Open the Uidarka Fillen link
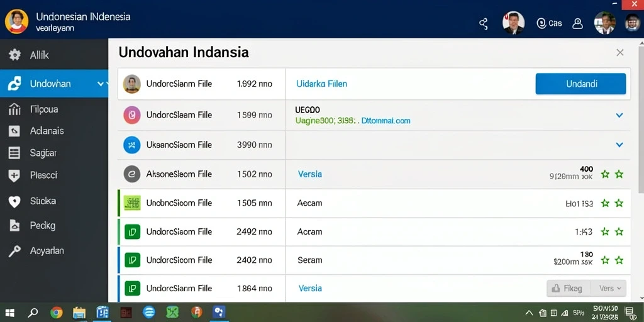The height and width of the screenshot is (322, 644). pos(321,84)
